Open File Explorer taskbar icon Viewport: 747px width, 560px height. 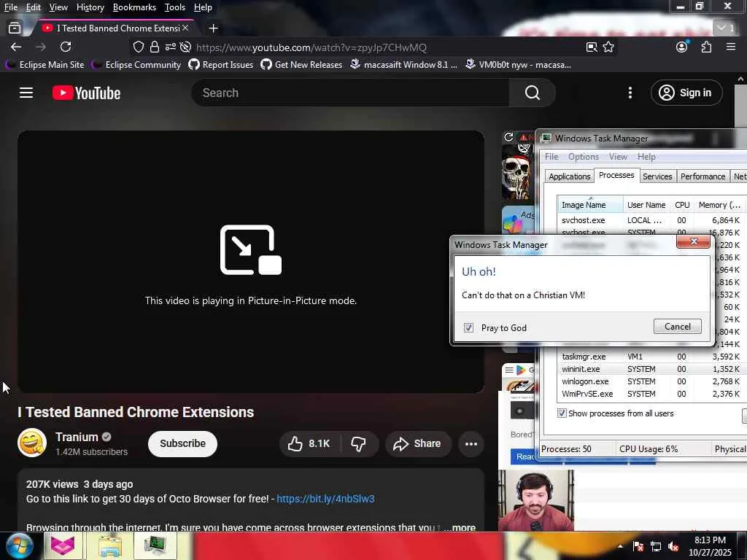click(x=111, y=545)
